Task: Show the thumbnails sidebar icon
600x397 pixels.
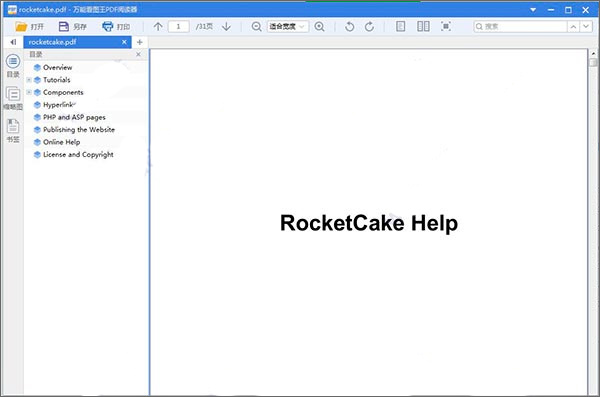Action: tap(13, 98)
